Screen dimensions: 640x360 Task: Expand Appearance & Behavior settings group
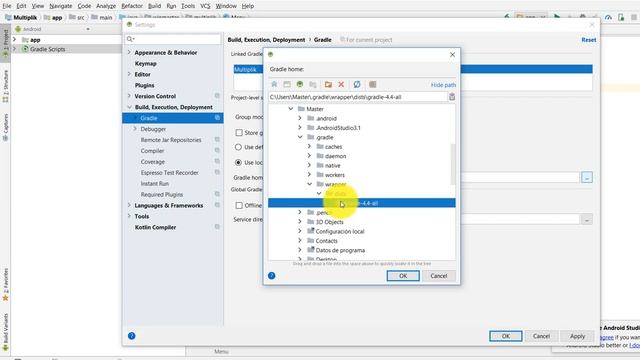point(129,52)
